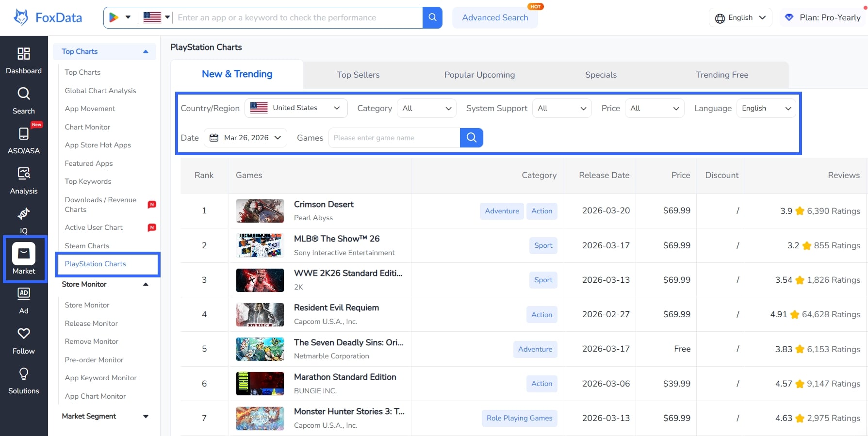The height and width of the screenshot is (436, 868).
Task: Switch to the Trending Free tab
Action: pos(721,75)
